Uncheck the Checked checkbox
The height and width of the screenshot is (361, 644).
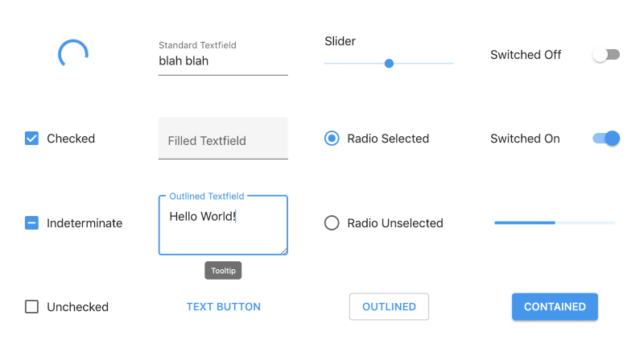pyautogui.click(x=31, y=139)
